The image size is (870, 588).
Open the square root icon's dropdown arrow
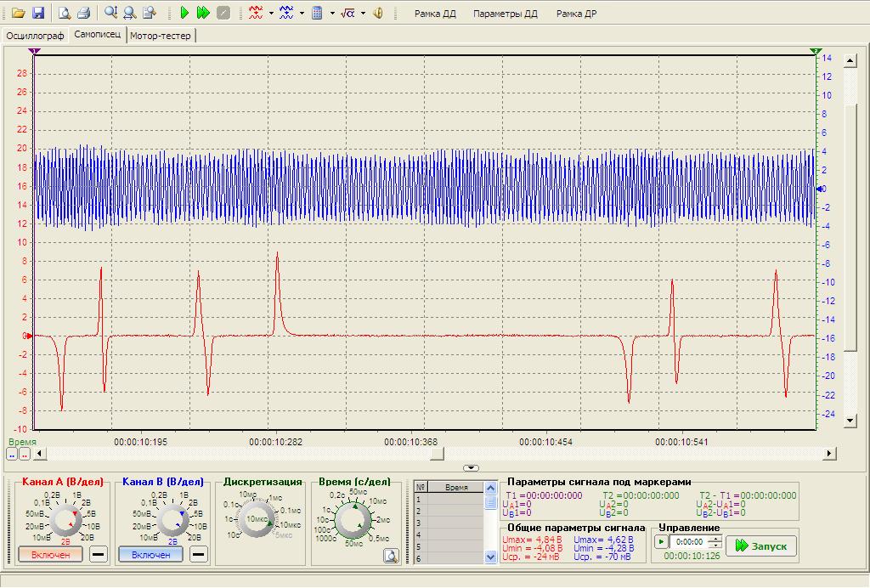363,13
